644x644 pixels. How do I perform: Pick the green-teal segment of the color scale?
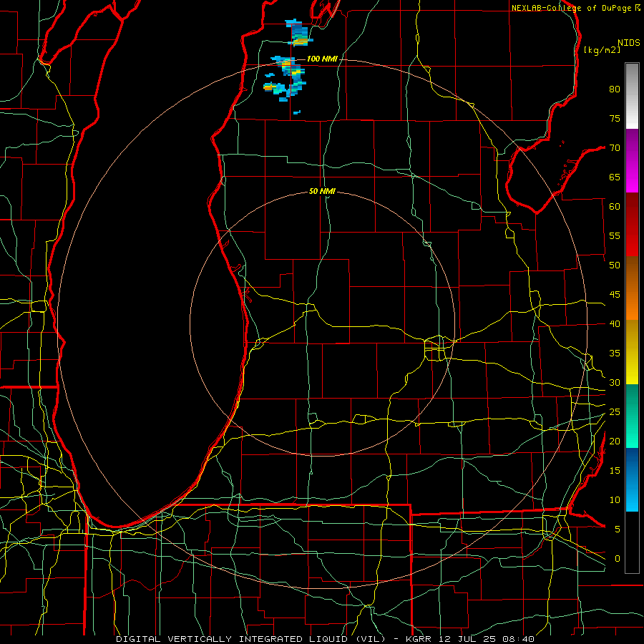pos(632,416)
